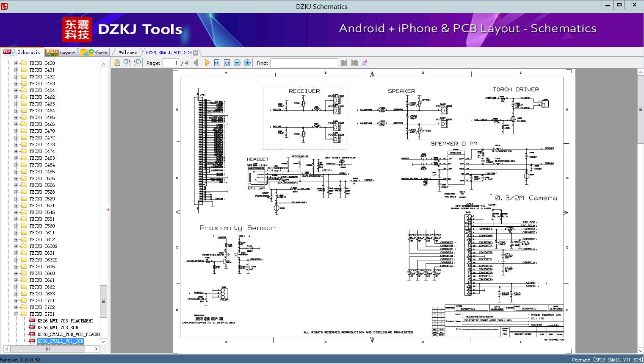Click the page number input box
This screenshot has height=364, width=644.
pos(171,63)
